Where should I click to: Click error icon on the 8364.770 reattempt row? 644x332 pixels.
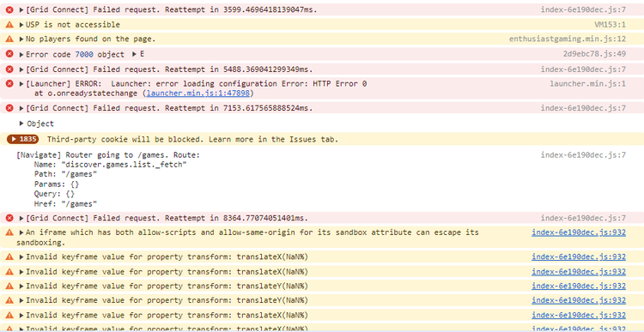click(9, 218)
